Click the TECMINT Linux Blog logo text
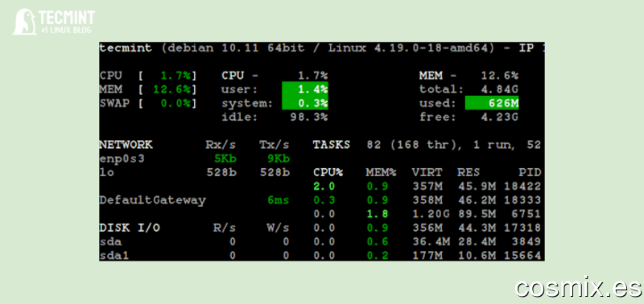Viewport: 644px width, 304px height. (x=67, y=22)
